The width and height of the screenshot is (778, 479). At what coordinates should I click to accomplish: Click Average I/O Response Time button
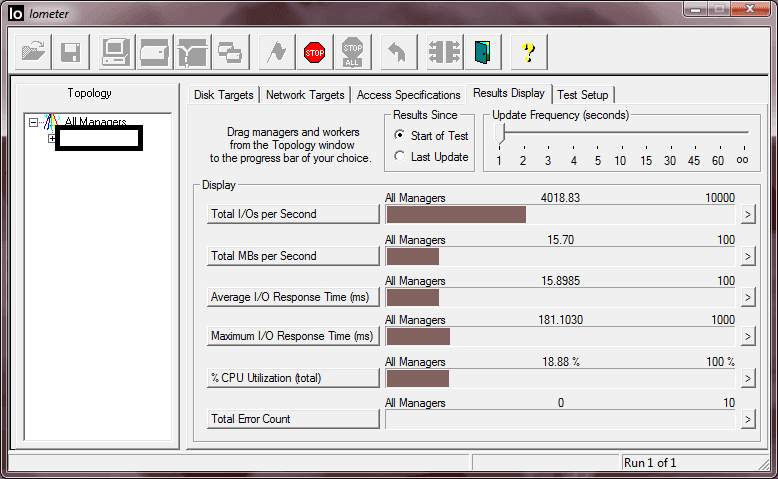pos(293,297)
